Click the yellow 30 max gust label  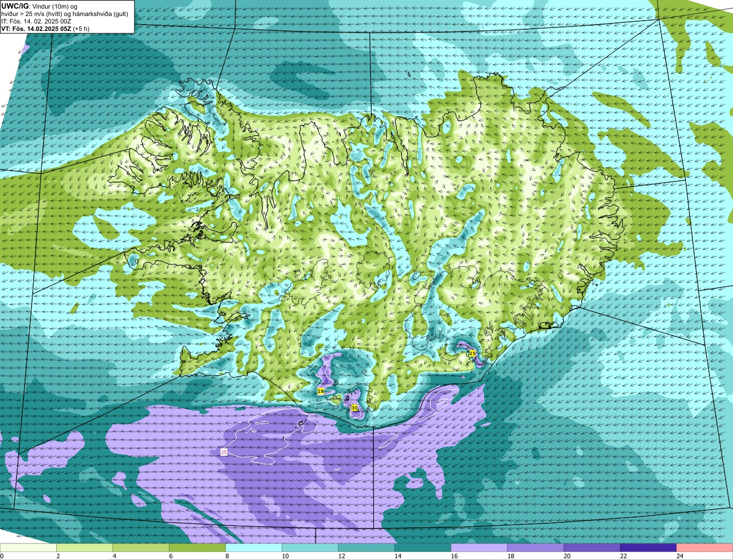354,408
